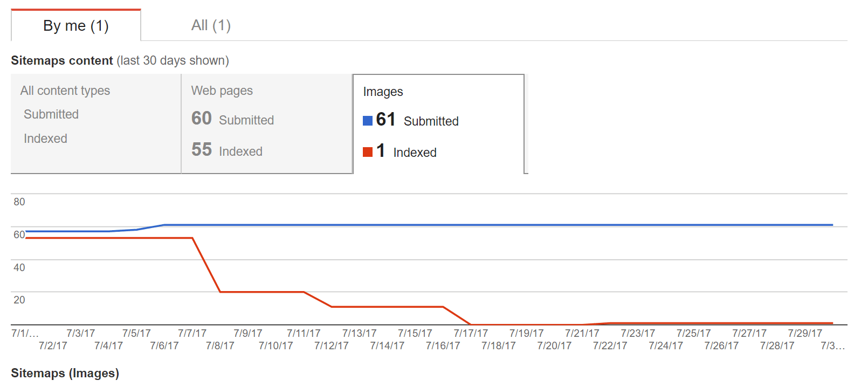Click the 7/17/17 date on chart axis
Image resolution: width=868 pixels, height=387 pixels.
[x=471, y=333]
